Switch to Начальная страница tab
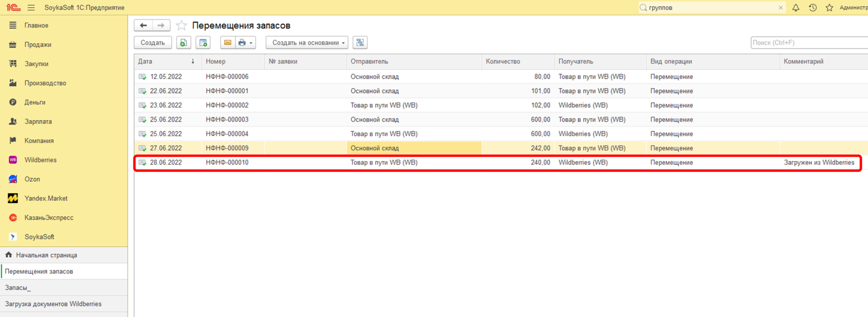The height and width of the screenshot is (317, 868). point(64,255)
